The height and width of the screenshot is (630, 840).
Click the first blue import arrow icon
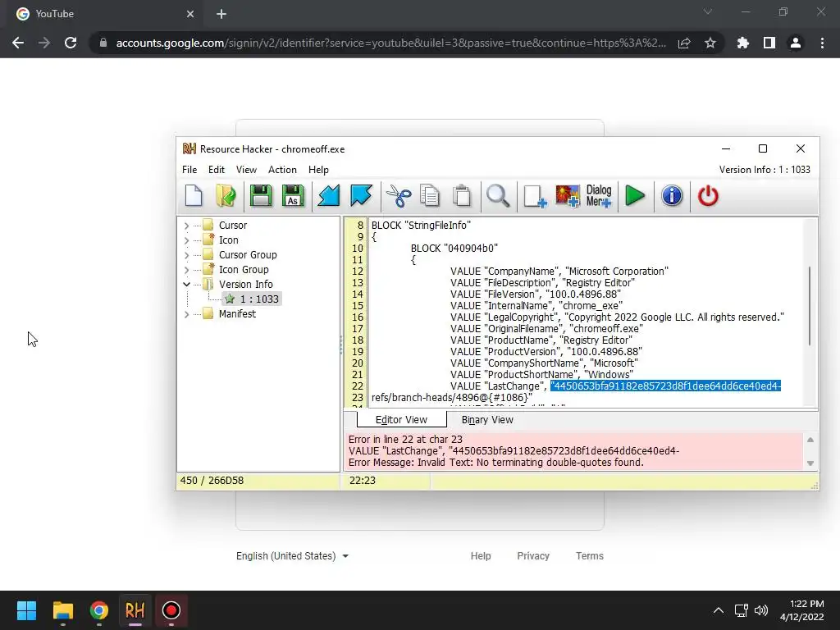pyautogui.click(x=328, y=196)
